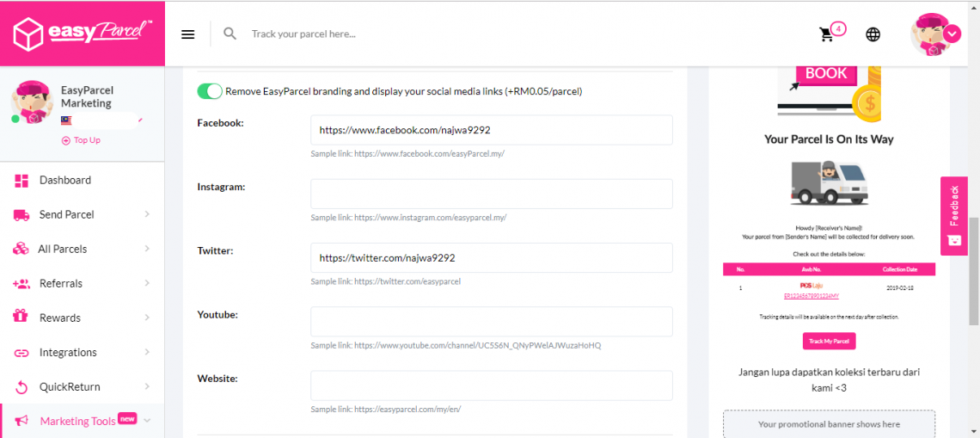Click the Instagram link input field
The width and height of the screenshot is (980, 438).
coord(491,194)
